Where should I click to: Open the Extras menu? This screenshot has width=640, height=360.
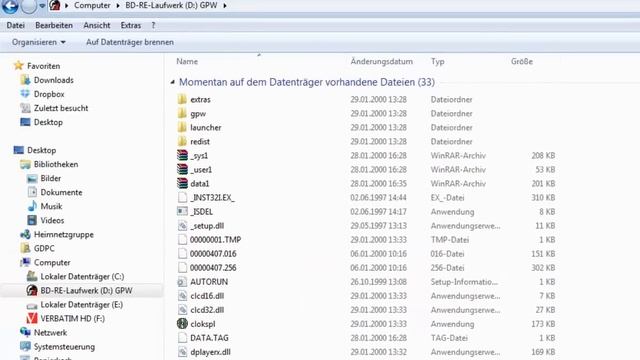tap(131, 25)
